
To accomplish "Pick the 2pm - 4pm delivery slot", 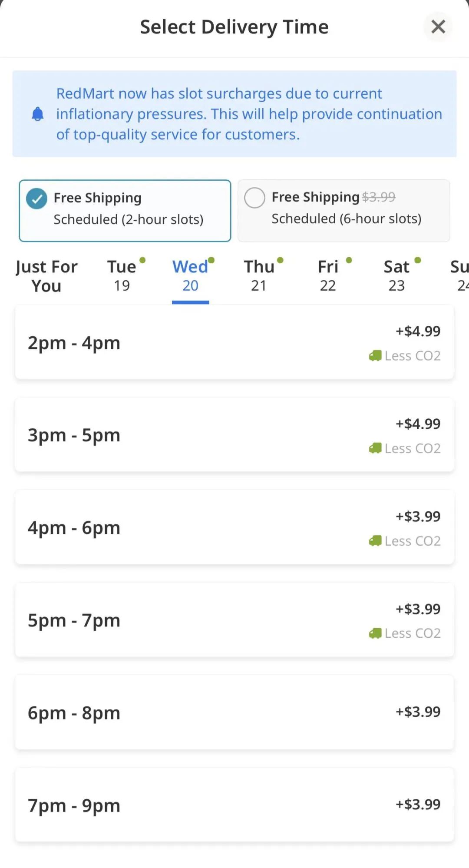I will click(234, 343).
